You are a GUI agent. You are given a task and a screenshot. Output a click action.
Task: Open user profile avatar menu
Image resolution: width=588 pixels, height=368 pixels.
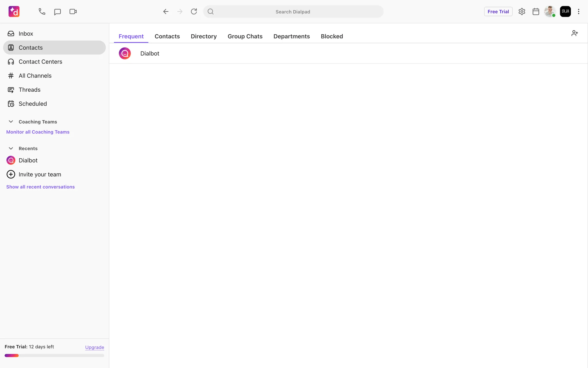click(550, 12)
